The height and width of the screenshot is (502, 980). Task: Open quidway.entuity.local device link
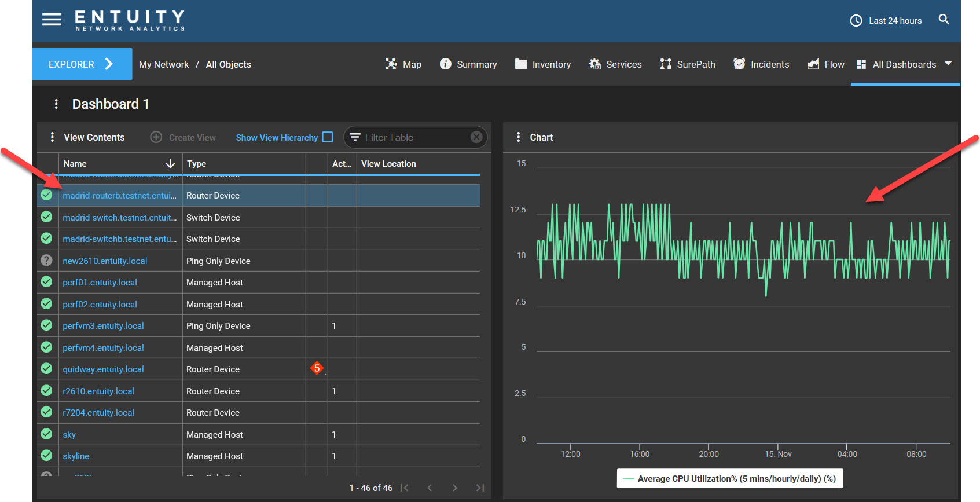103,369
